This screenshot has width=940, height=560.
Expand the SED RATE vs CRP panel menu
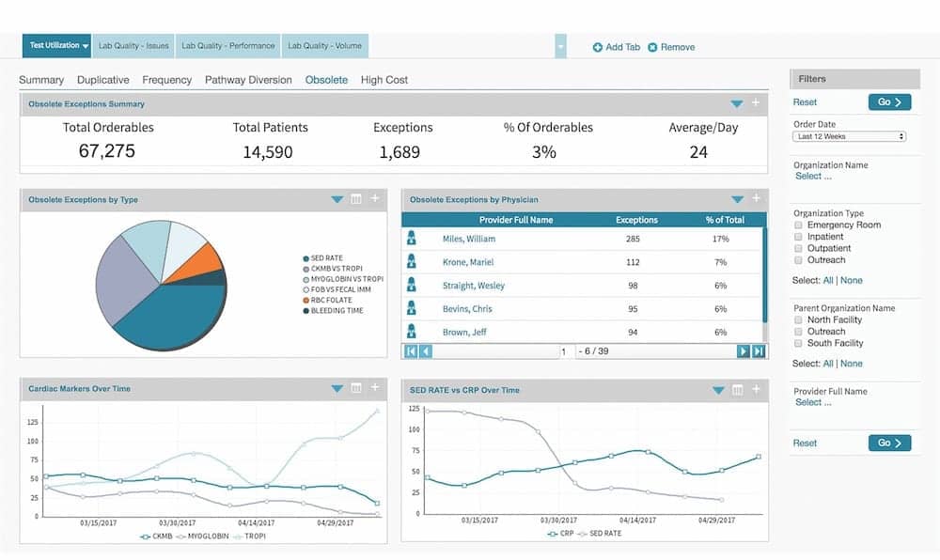pos(718,390)
